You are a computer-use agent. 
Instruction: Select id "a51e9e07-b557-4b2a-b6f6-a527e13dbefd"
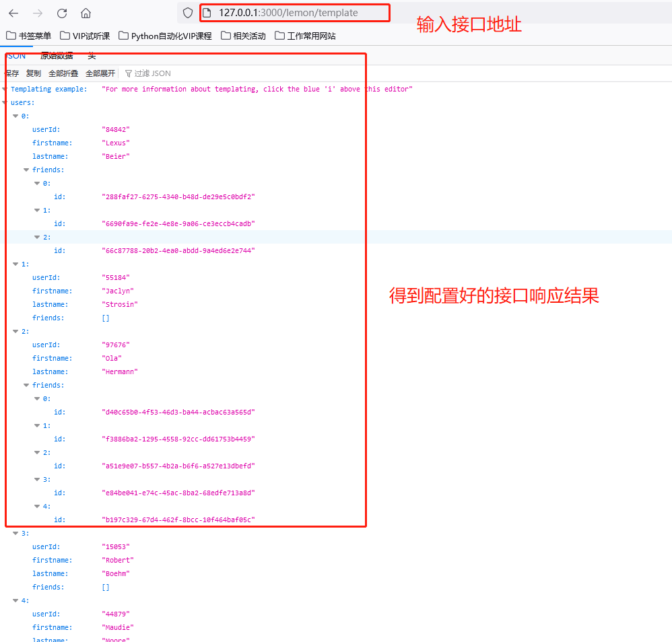pos(178,466)
